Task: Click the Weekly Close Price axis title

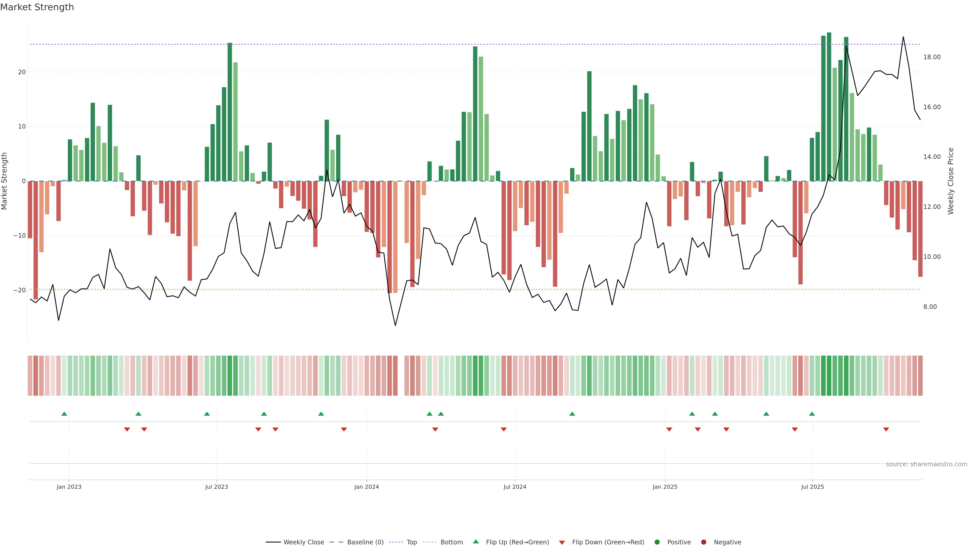Action: [x=951, y=181]
